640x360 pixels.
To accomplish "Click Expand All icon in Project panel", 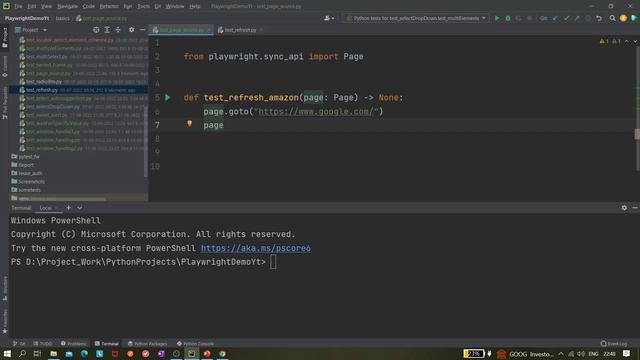I will [107, 30].
